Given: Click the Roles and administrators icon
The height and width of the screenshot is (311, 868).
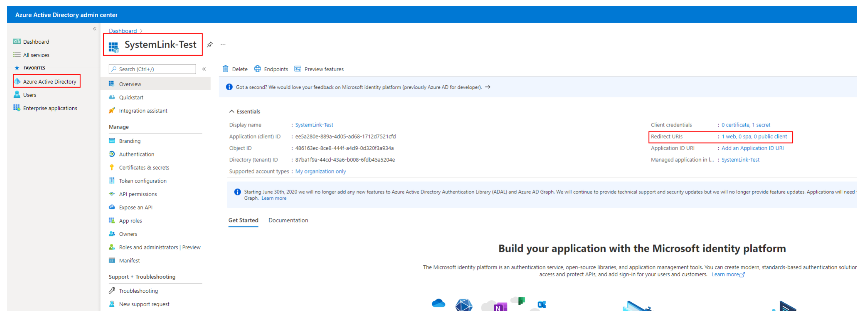Looking at the screenshot, I should [x=112, y=247].
